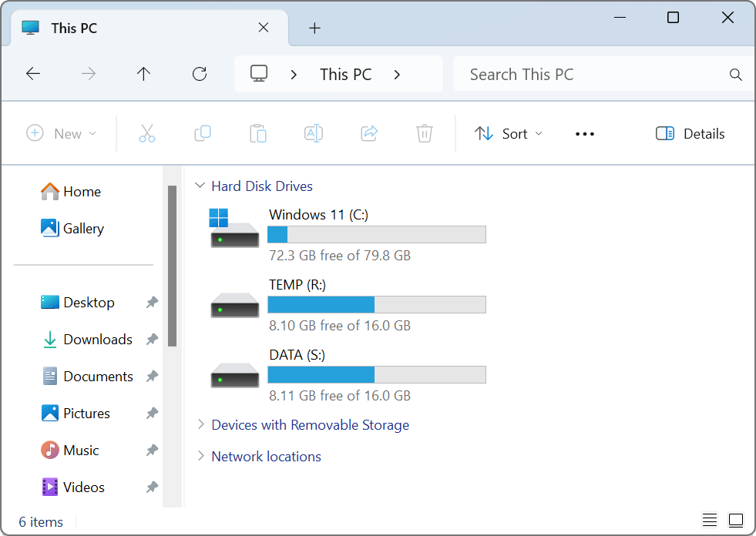Open Desktop in navigation pane
756x536 pixels.
point(78,302)
